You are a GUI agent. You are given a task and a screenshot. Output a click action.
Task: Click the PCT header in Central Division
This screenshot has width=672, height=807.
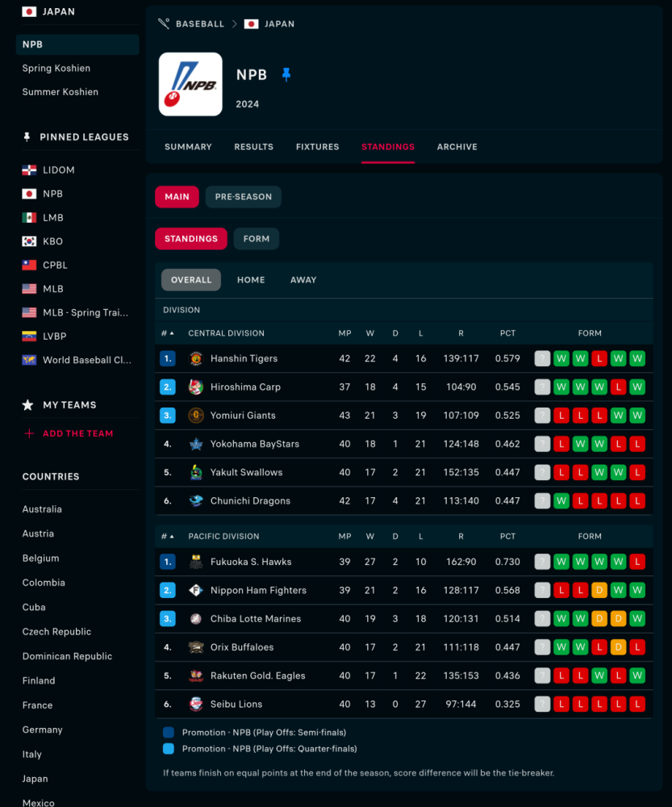507,333
